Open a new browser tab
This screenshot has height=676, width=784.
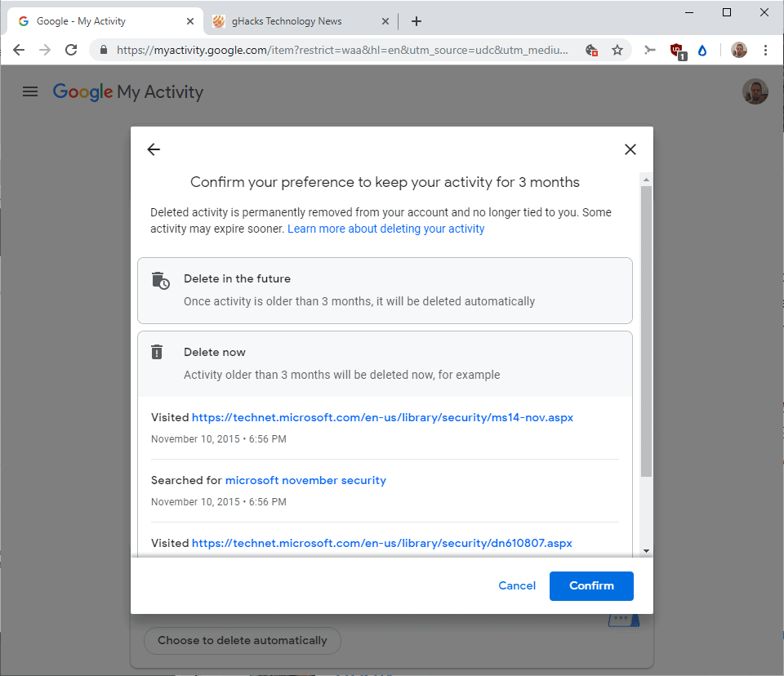416,21
